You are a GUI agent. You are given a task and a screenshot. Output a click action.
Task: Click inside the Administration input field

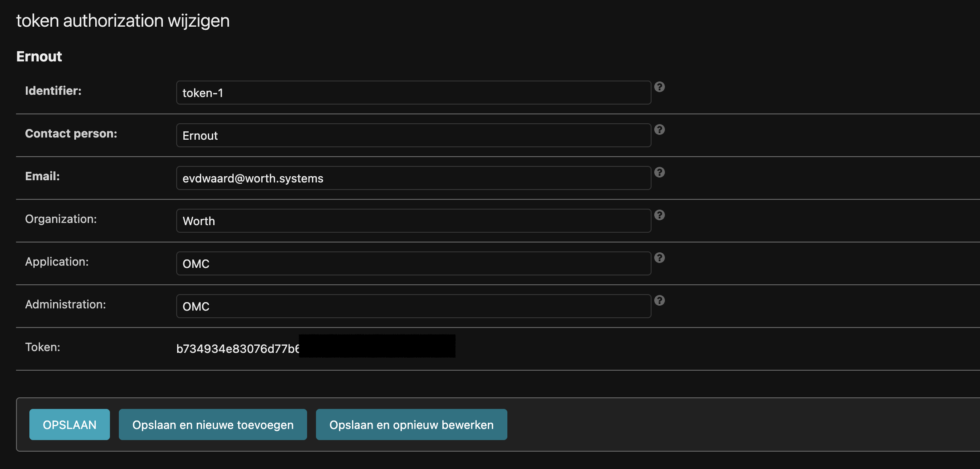click(x=413, y=306)
